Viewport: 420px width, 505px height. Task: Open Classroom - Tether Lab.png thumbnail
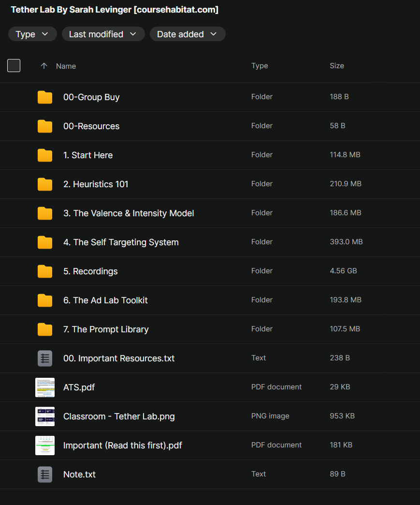(x=45, y=416)
